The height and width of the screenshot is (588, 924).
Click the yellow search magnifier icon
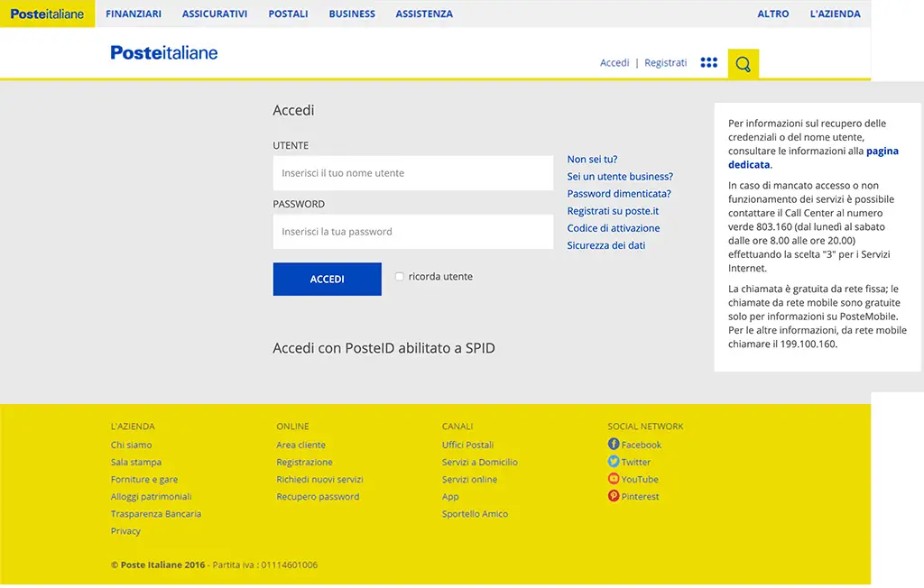[x=744, y=64]
